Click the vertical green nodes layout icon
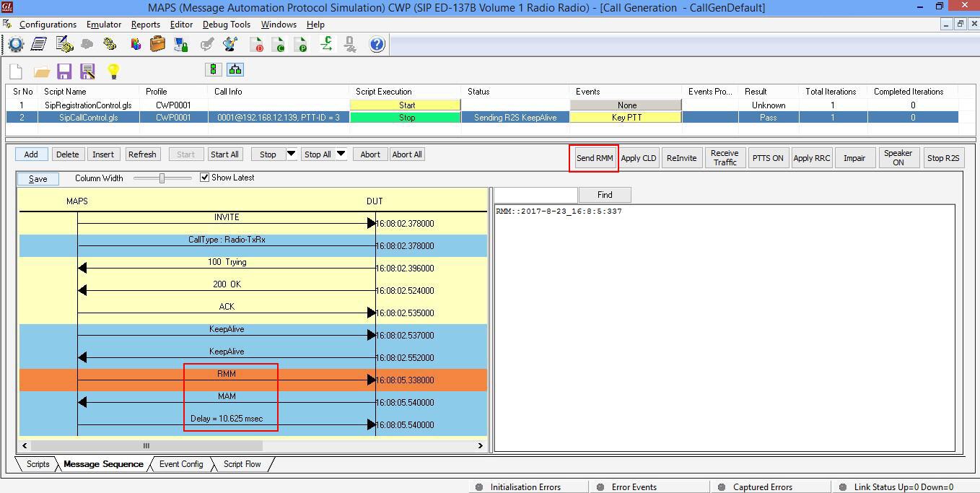The width and height of the screenshot is (980, 493). 213,69
